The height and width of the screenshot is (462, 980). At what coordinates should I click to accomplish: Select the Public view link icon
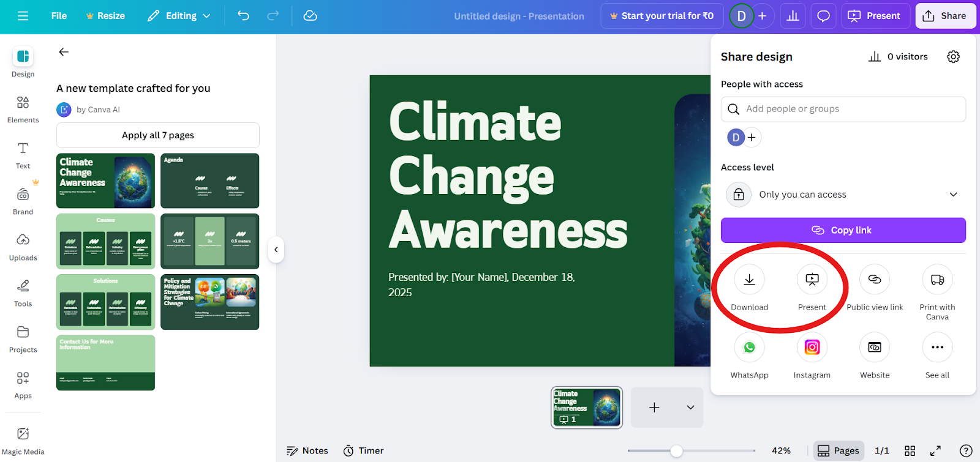coord(875,280)
